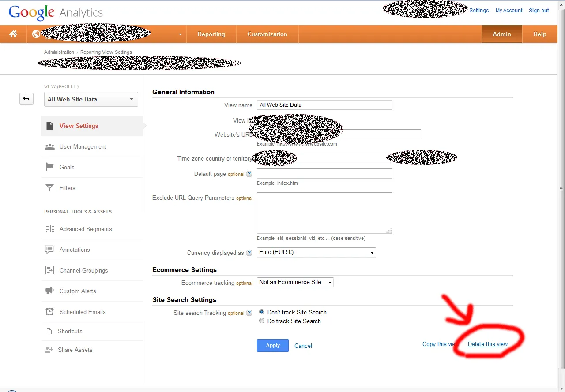Open Share Assets in sidebar
This screenshot has height=392, width=565.
click(x=92, y=350)
